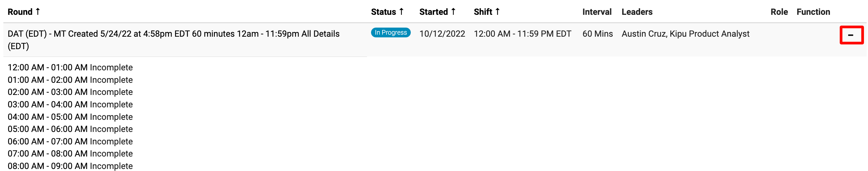Screen dimensions: 868x171
Task: Sort by the Started column header
Action: click(x=433, y=12)
